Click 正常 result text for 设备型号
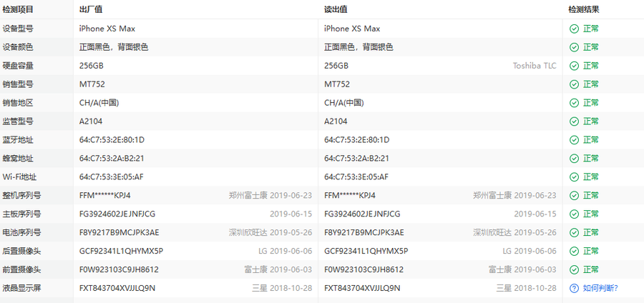Viewport: 644px width, 303px height. [x=590, y=29]
